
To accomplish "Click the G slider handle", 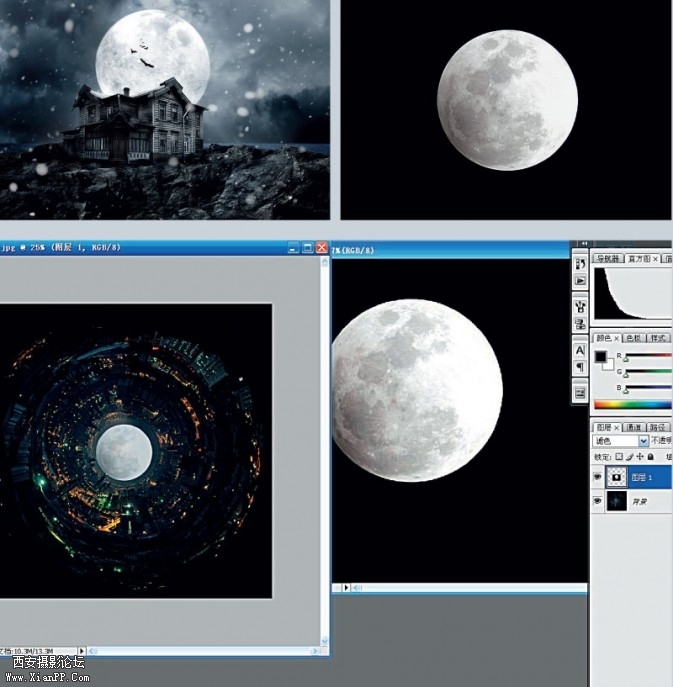I will [626, 375].
